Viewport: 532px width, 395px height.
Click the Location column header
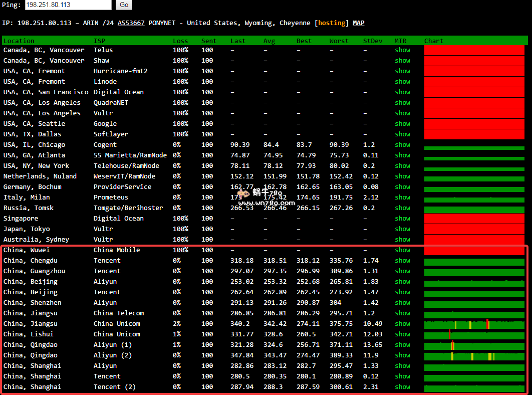19,41
